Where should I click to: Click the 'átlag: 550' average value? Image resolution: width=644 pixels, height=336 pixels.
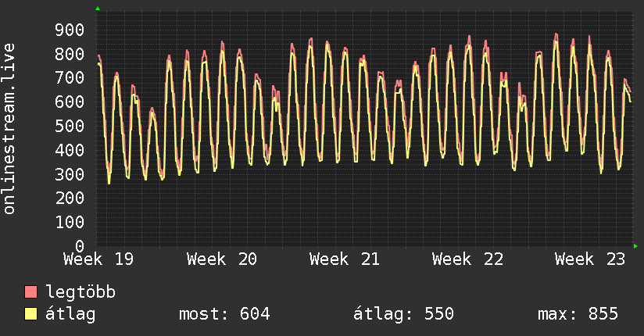[403, 314]
